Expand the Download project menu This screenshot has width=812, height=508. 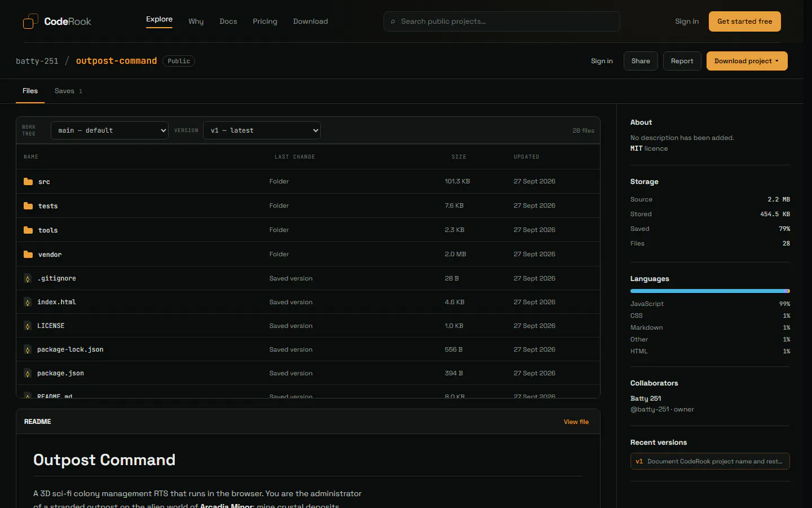747,61
